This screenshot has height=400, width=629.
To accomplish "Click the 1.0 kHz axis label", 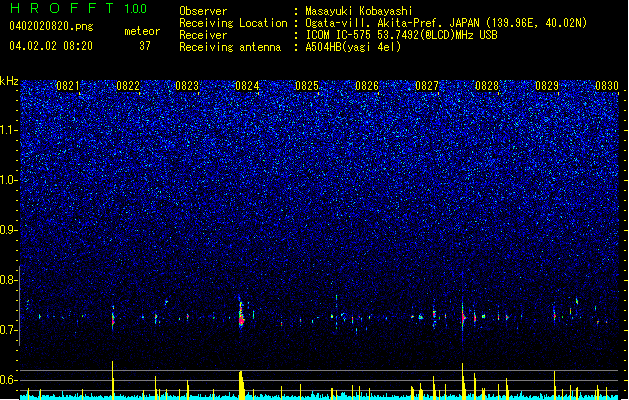I will click(9, 180).
